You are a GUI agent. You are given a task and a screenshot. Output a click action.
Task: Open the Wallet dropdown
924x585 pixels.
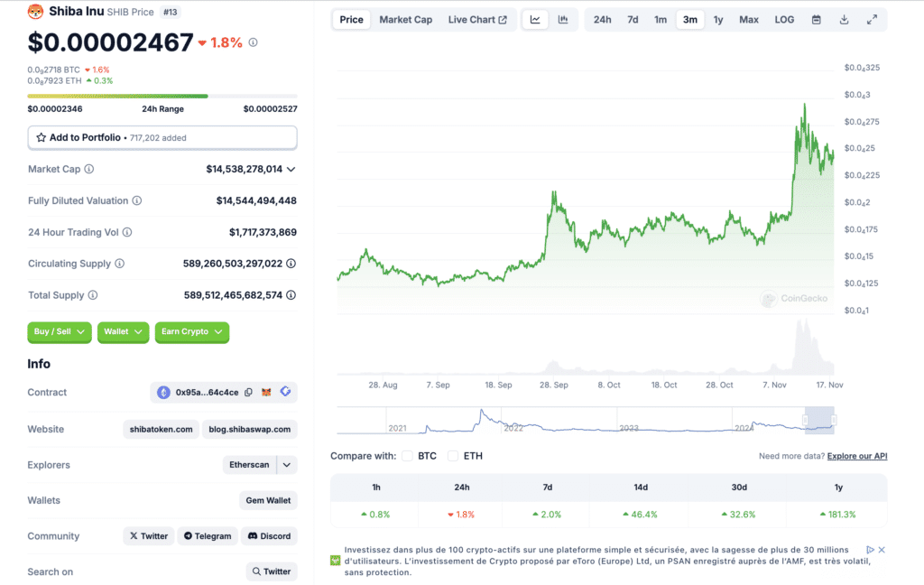123,332
